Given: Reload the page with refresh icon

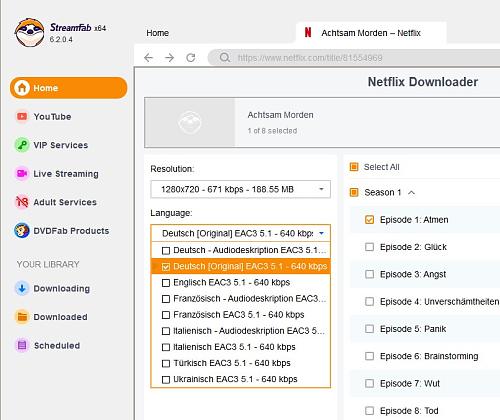Looking at the screenshot, I should 191,58.
